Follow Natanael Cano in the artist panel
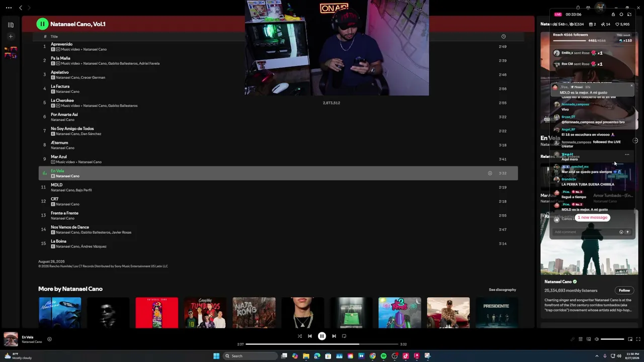The image size is (644, 362). coord(624,290)
